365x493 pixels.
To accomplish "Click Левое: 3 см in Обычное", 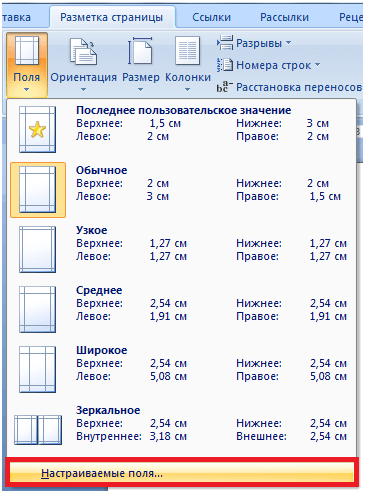I will pyautogui.click(x=122, y=196).
